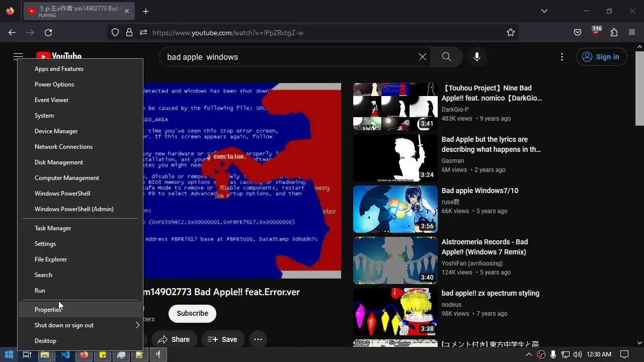Open YouTube settings three-dot menu
644x362 pixels.
coord(562,57)
